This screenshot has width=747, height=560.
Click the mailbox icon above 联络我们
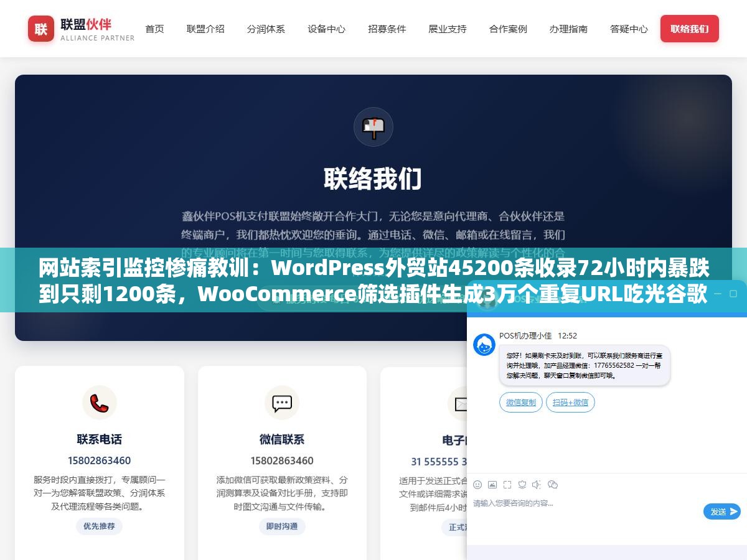pos(374,127)
